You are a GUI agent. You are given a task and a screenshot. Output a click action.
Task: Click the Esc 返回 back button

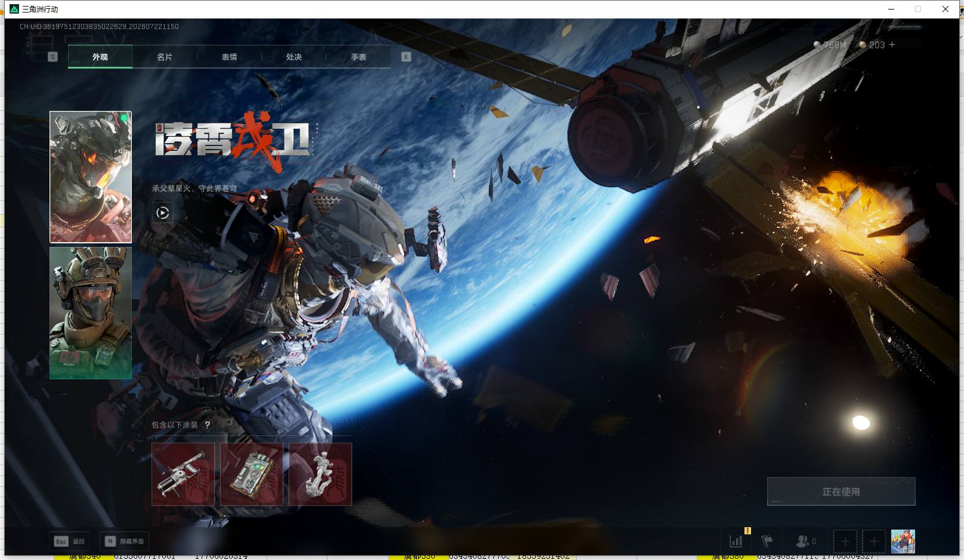(70, 541)
